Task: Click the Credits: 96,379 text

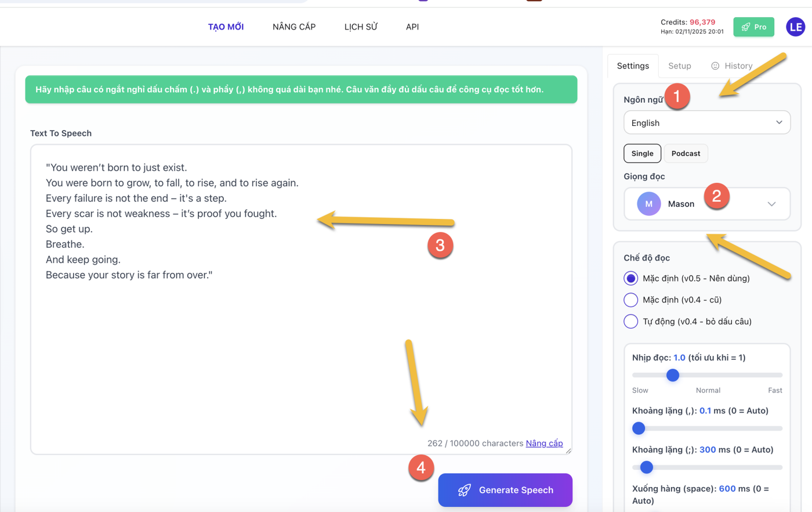Action: pyautogui.click(x=688, y=22)
